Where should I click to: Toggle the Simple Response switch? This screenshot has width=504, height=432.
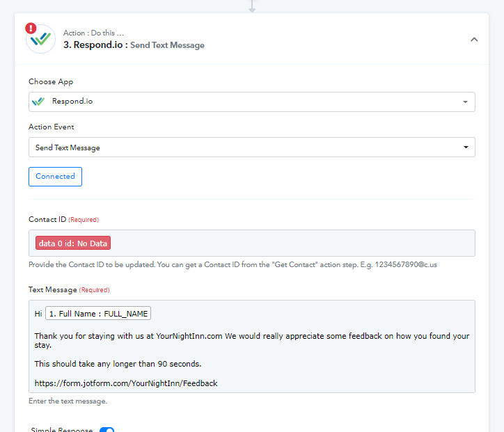click(x=107, y=430)
